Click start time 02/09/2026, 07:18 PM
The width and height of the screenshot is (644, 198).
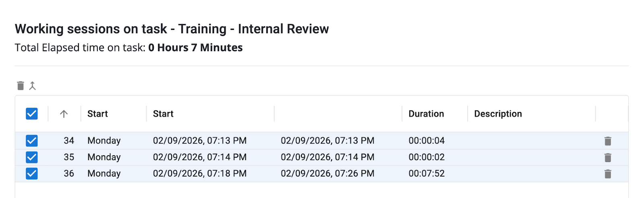tap(200, 174)
